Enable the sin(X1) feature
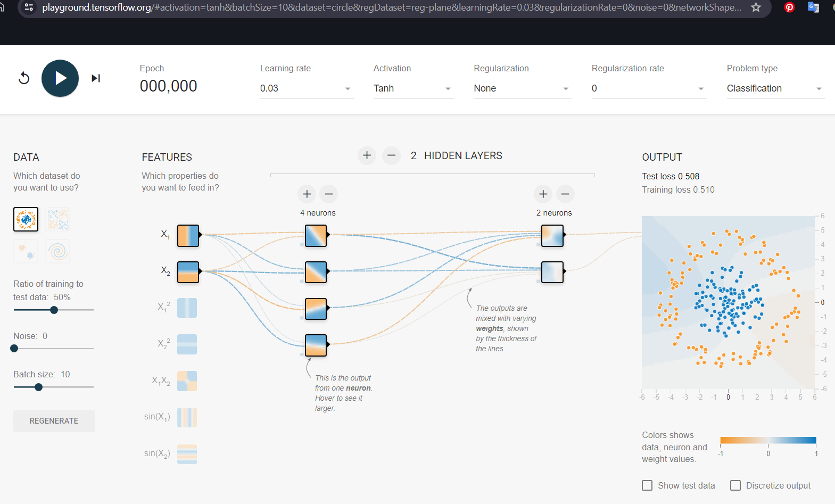Screen dimensions: 835x504 coord(187,417)
